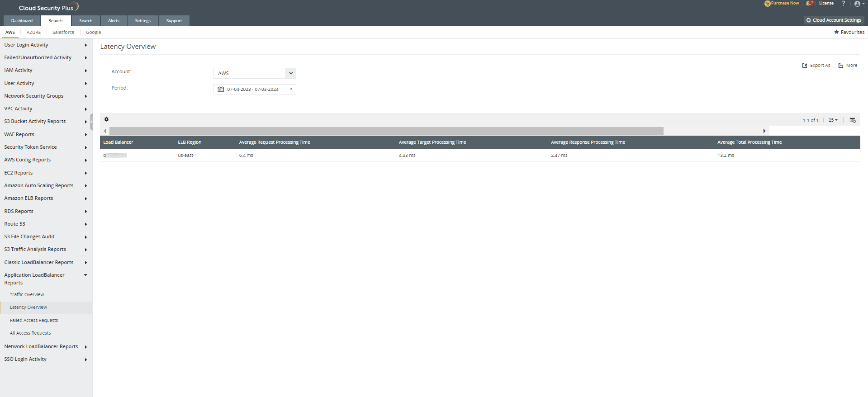The image size is (868, 397).
Task: Clear the Period date range
Action: [x=291, y=89]
